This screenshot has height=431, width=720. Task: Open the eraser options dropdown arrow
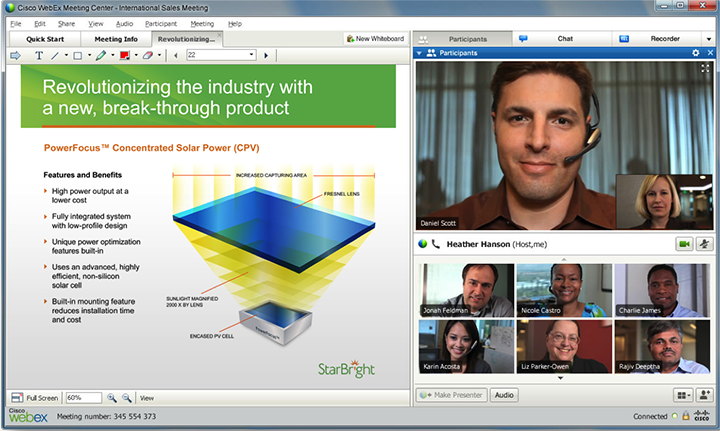[x=159, y=55]
